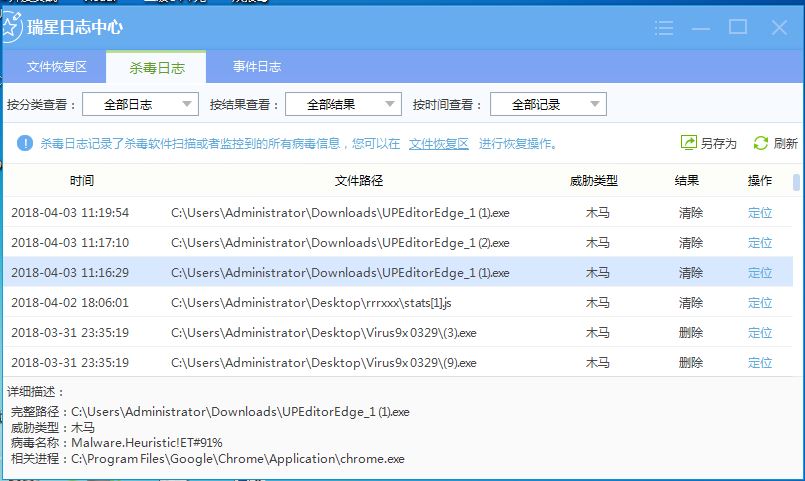Click the 刷新 button label

click(x=785, y=143)
